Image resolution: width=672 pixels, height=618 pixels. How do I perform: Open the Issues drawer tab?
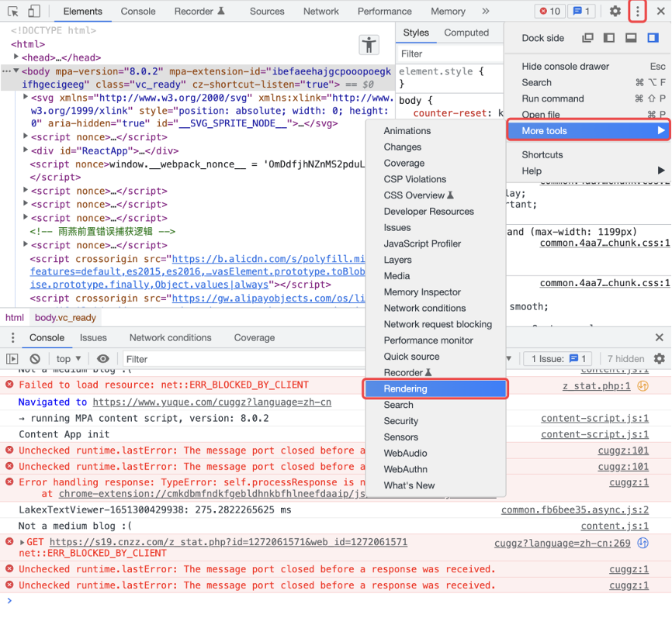point(94,337)
